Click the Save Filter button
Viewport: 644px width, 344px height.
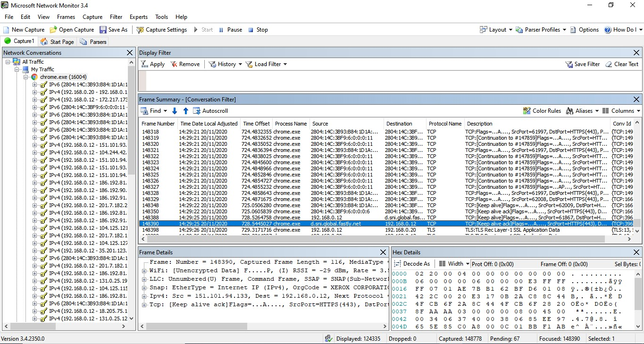[583, 64]
